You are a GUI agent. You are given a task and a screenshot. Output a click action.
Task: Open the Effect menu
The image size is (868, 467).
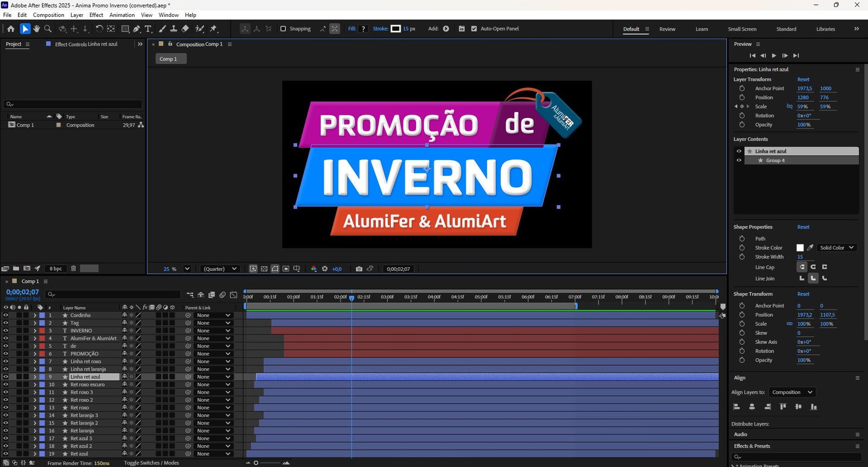(96, 15)
